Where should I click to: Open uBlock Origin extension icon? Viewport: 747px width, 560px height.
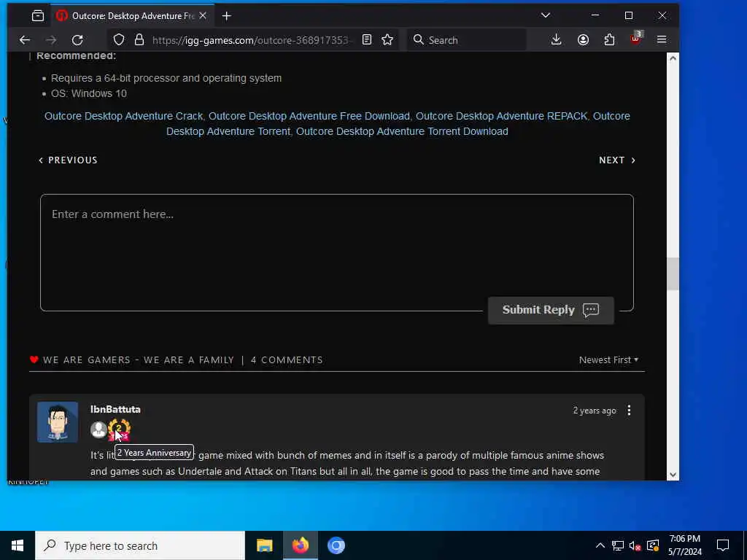[636, 39]
